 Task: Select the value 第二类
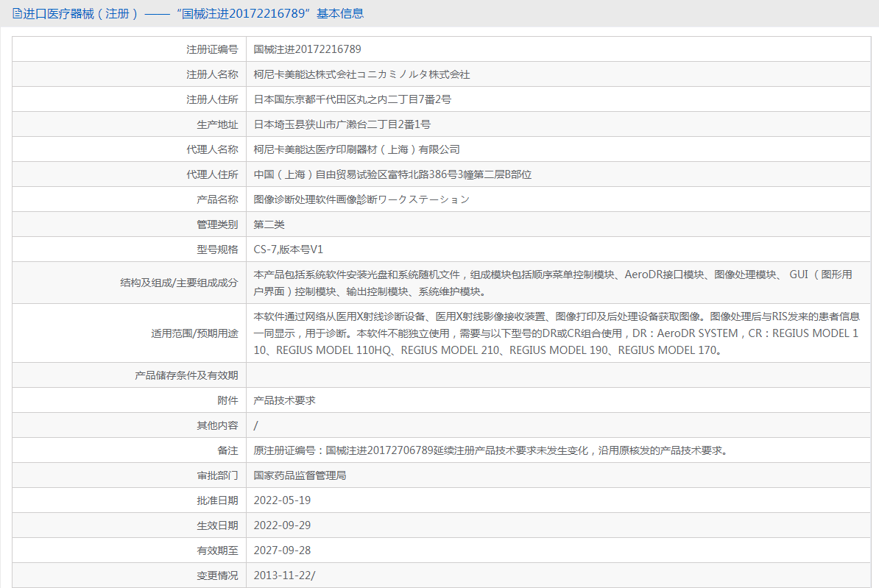(x=269, y=224)
